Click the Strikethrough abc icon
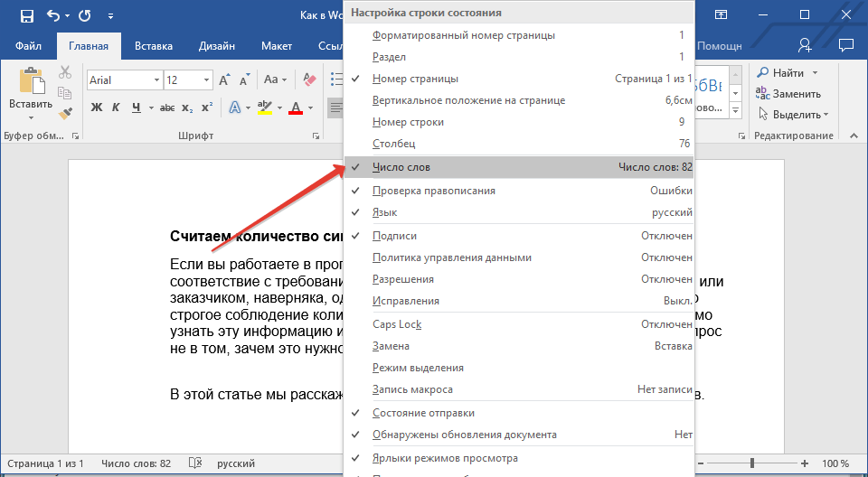Image resolution: width=868 pixels, height=477 pixels. [x=166, y=108]
